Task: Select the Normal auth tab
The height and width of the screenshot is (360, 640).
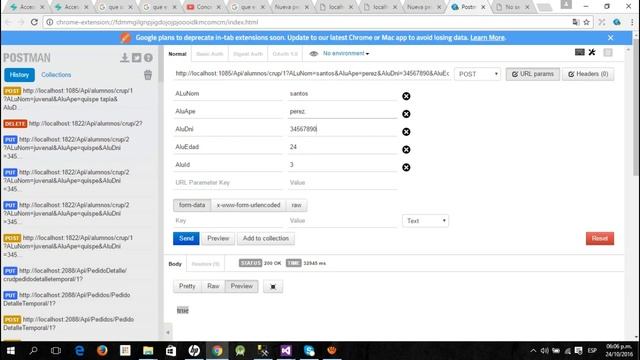Action: 177,54
